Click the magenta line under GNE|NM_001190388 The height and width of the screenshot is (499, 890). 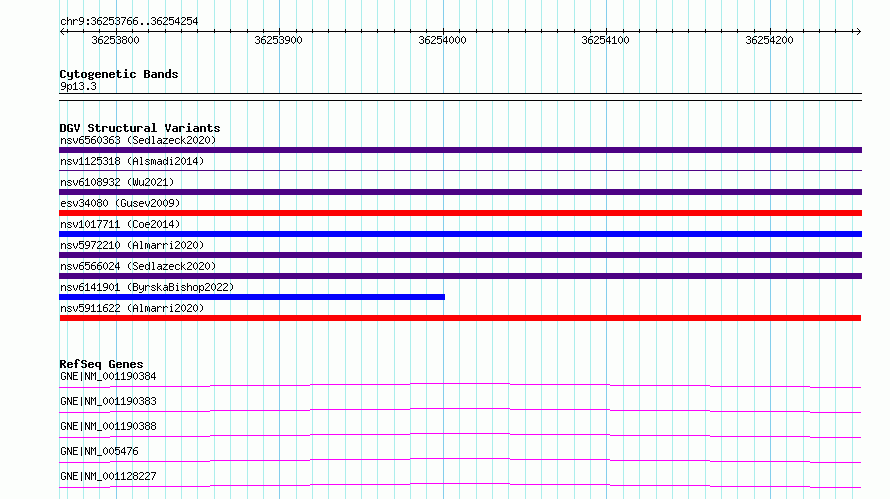(460, 435)
